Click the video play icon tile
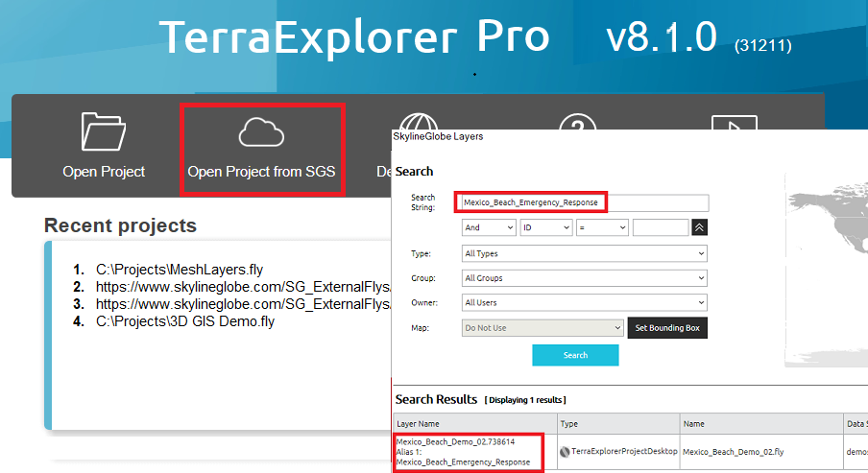This screenshot has width=868, height=473. (x=734, y=123)
